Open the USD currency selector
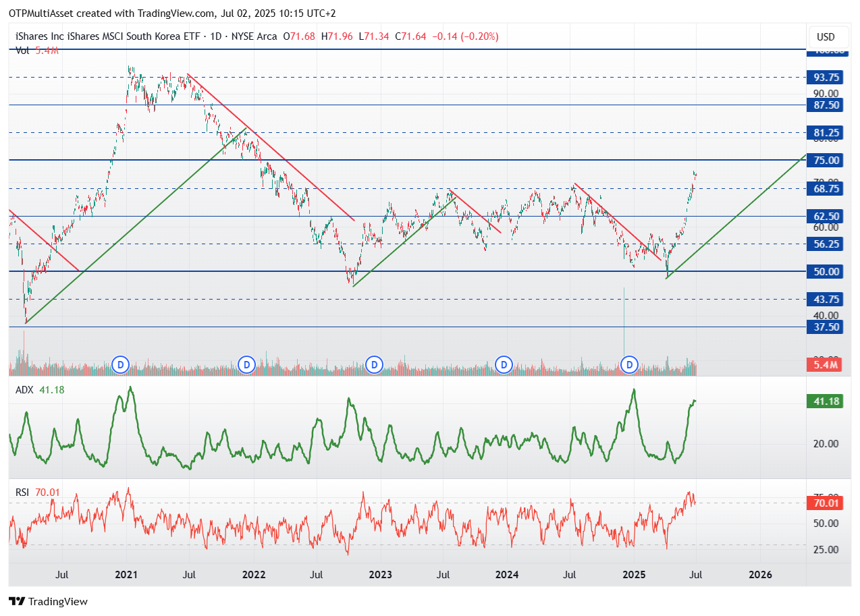 pyautogui.click(x=825, y=36)
